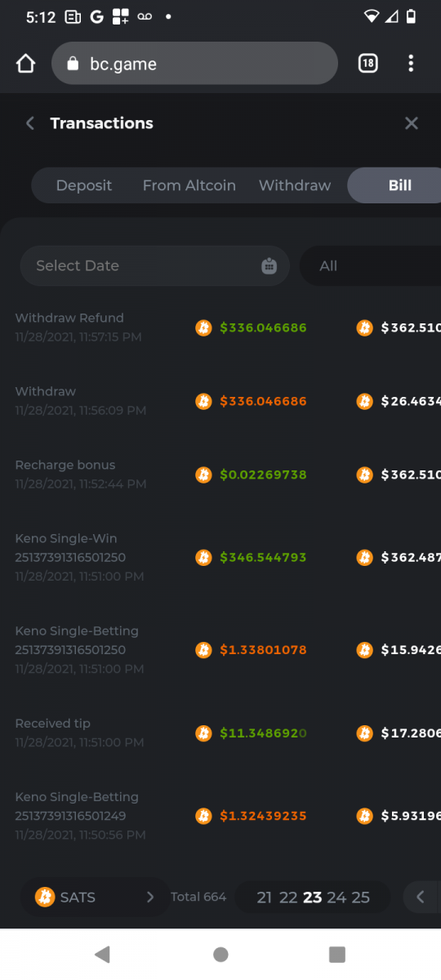Expand the All filter dropdown
Viewport: 441px width, 980px height.
pyautogui.click(x=370, y=266)
